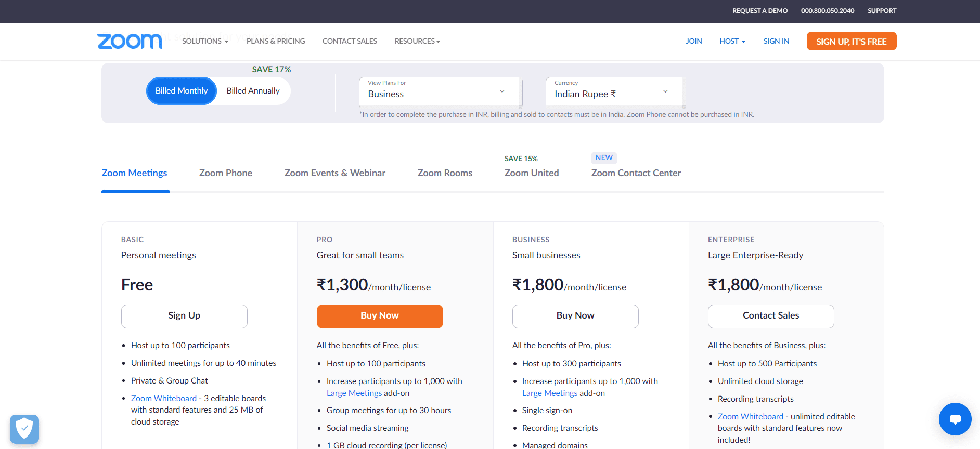
Task: Click the 'SAVE 17%' label
Action: (272, 70)
